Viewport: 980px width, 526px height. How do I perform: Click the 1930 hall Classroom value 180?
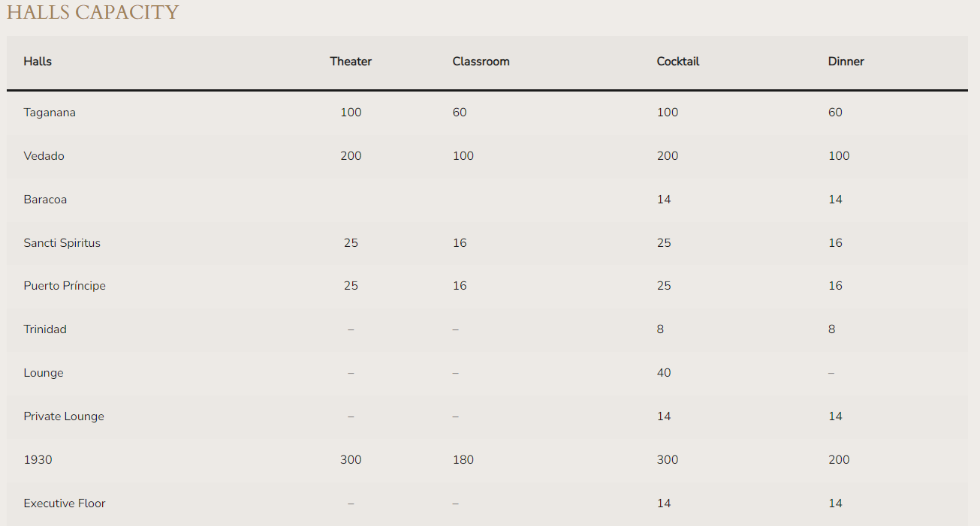coord(463,460)
